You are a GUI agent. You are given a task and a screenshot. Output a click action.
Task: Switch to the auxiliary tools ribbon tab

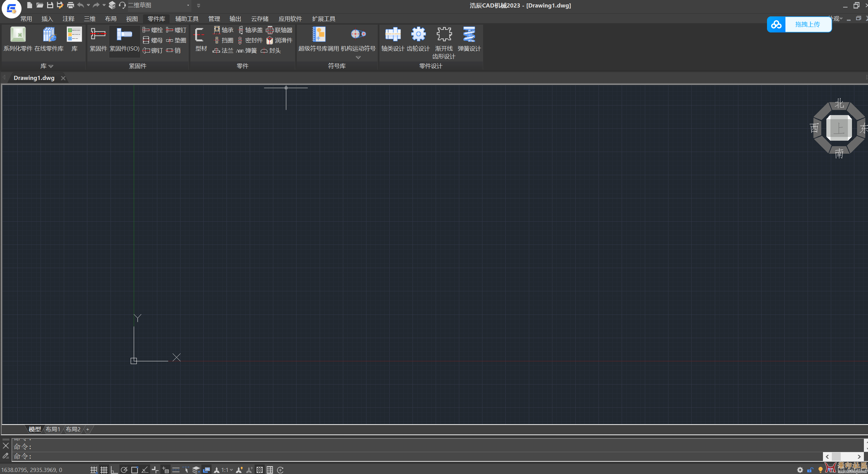coord(187,19)
